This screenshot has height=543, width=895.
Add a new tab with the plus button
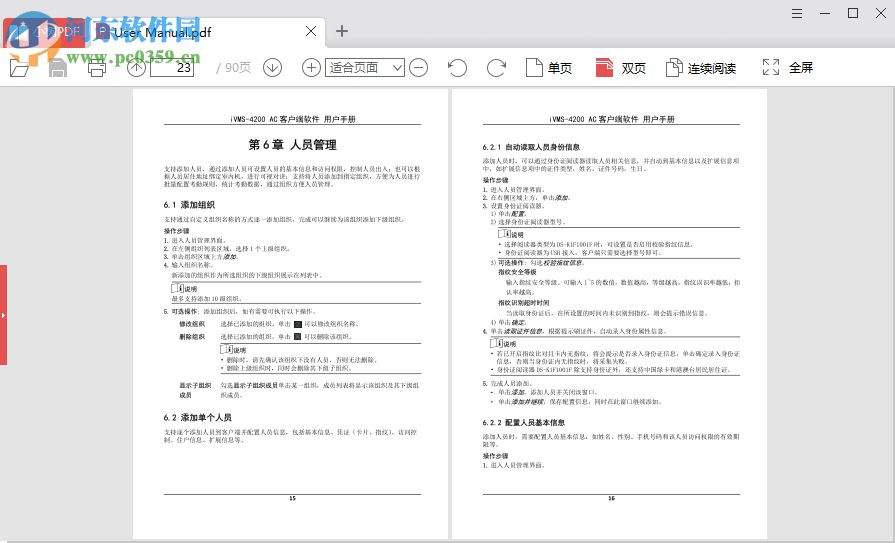point(342,31)
